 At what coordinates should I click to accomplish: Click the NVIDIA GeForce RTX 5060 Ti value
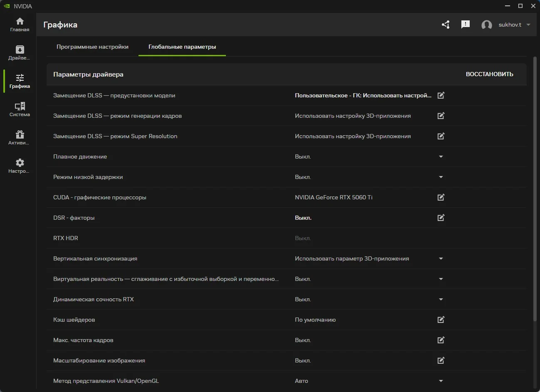[x=334, y=197]
